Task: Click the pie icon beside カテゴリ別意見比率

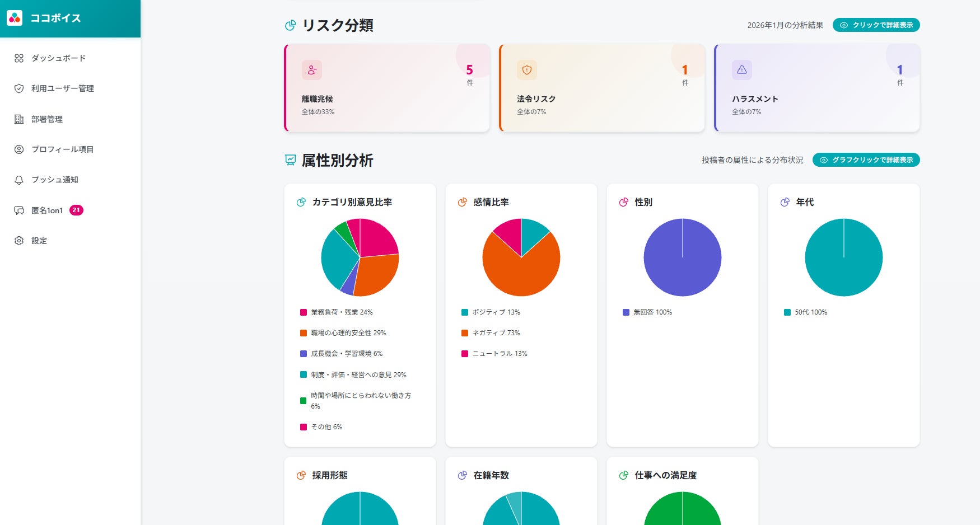Action: pyautogui.click(x=301, y=202)
